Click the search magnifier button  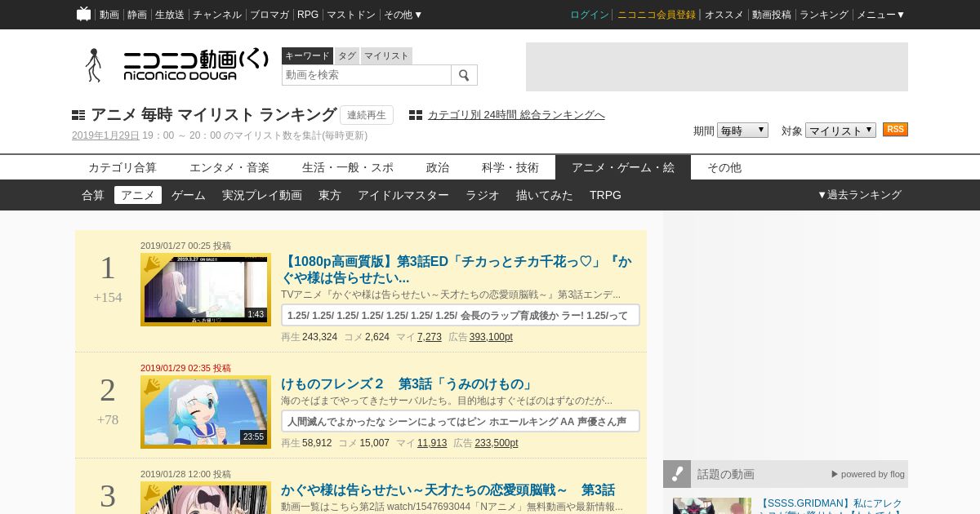464,75
